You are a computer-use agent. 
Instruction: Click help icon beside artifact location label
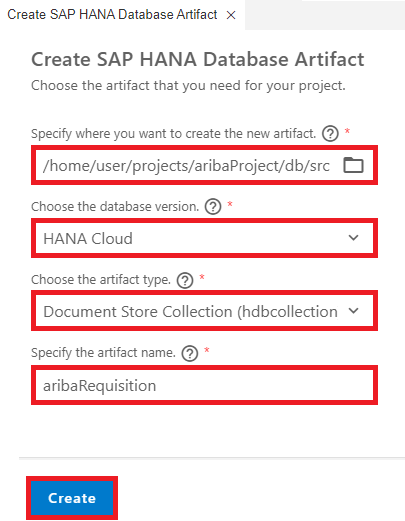click(x=330, y=134)
